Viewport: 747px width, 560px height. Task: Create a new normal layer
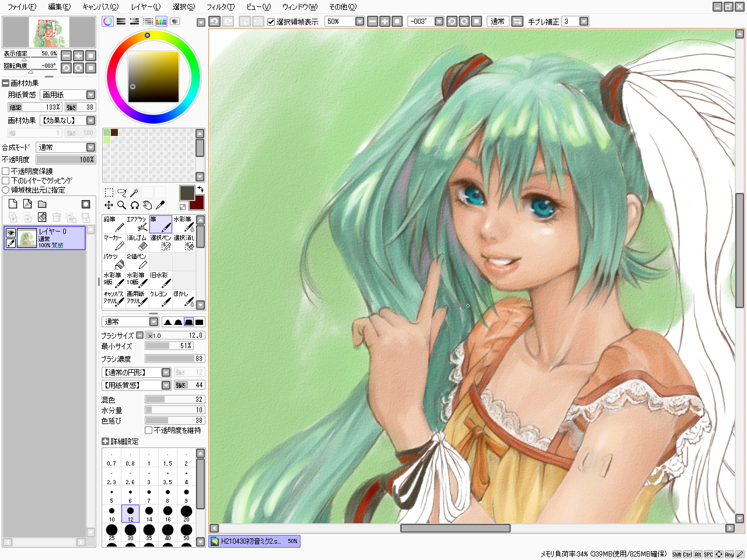[x=13, y=204]
